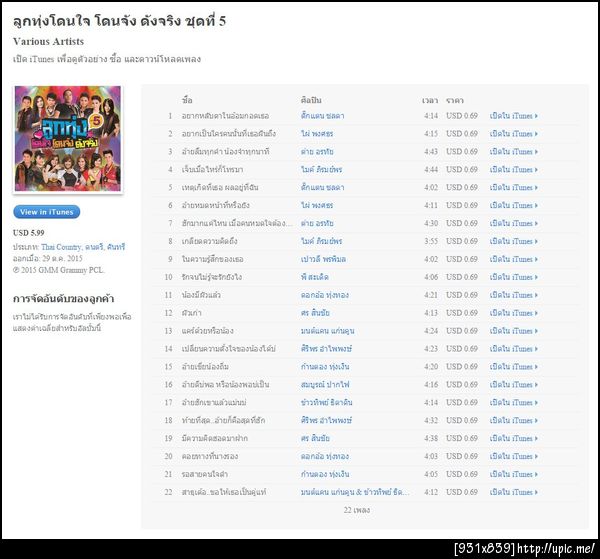Open track 12 via เปิดใน iTunes link

514,313
